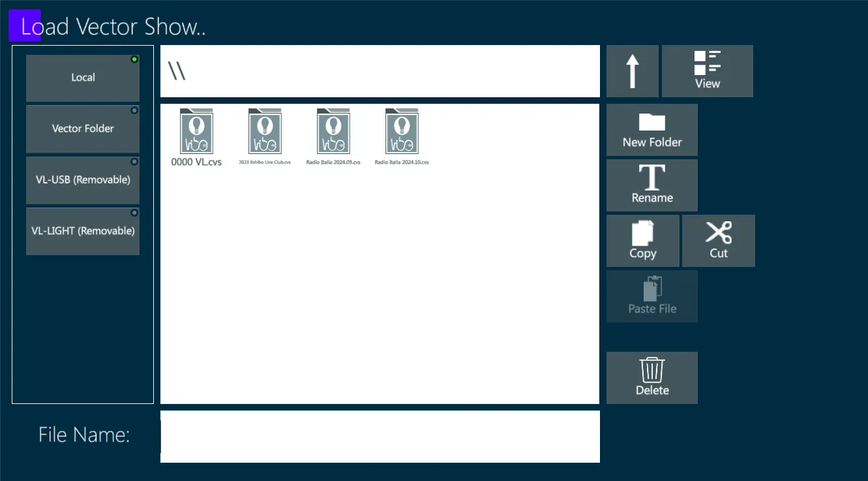868x481 pixels.
Task: Pick the Radio Italia 2024.10.cvs show file
Action: click(402, 138)
